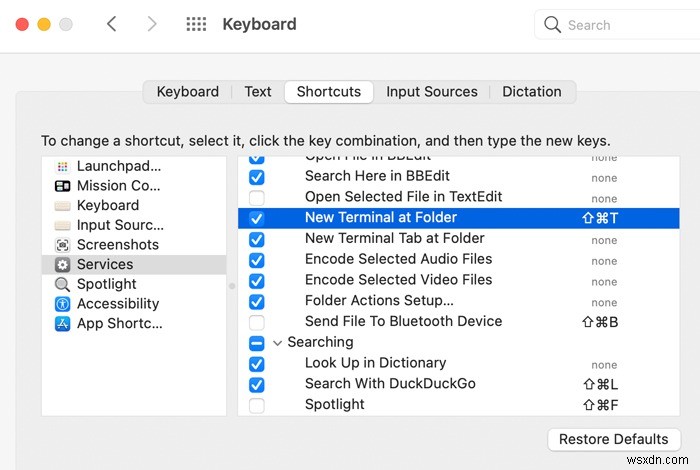Select the Mission Control sidebar icon
Image resolution: width=700 pixels, height=470 pixels.
click(x=62, y=186)
